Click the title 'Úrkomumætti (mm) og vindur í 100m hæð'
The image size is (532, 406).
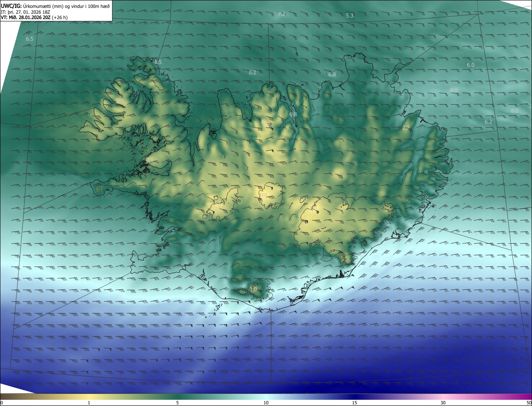pos(66,6)
